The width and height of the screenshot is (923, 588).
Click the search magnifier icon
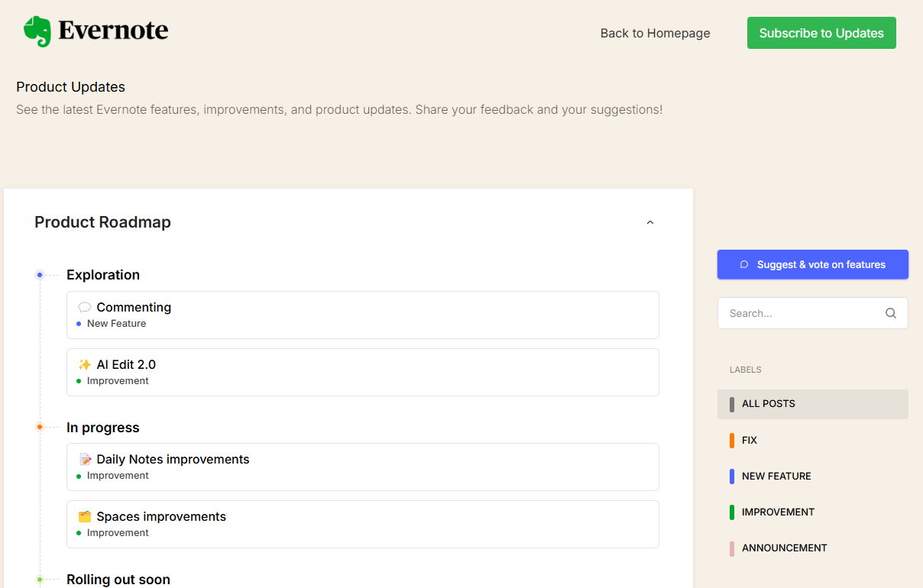[891, 313]
